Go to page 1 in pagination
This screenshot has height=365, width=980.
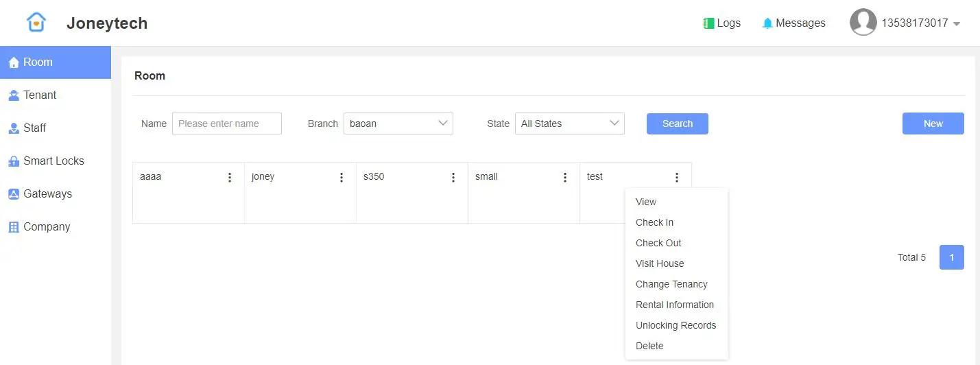coord(951,257)
